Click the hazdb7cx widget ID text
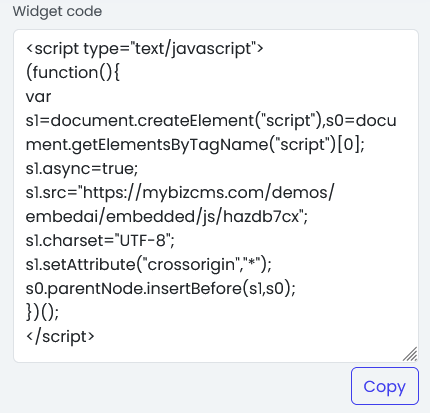 pyautogui.click(x=261, y=217)
